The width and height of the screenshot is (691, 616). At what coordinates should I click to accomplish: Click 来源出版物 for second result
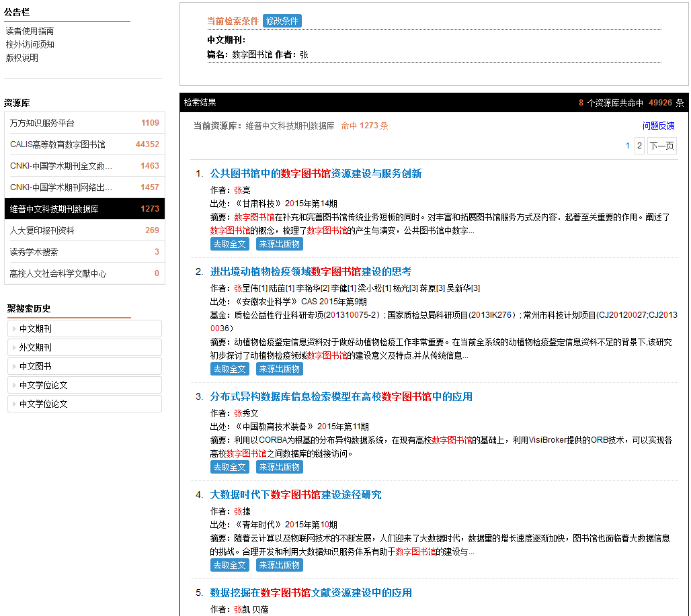click(279, 369)
